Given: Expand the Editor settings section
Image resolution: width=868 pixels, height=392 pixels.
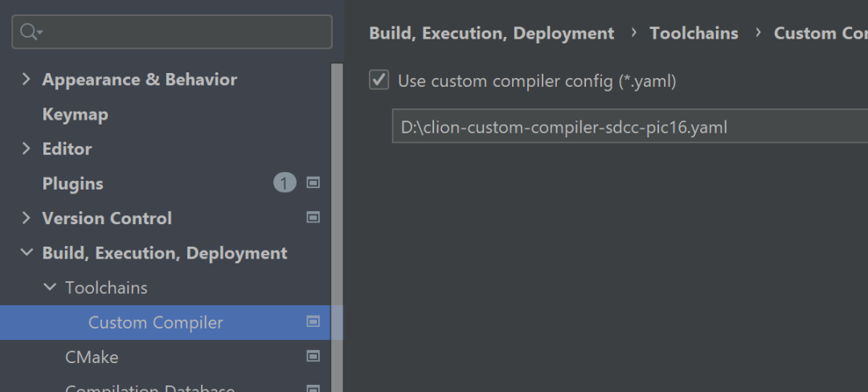Looking at the screenshot, I should click(x=26, y=148).
